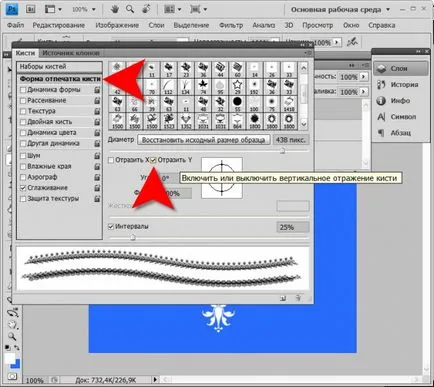Click the brush diameter slider handle
This screenshot has height=387, width=434.
tap(282, 151)
